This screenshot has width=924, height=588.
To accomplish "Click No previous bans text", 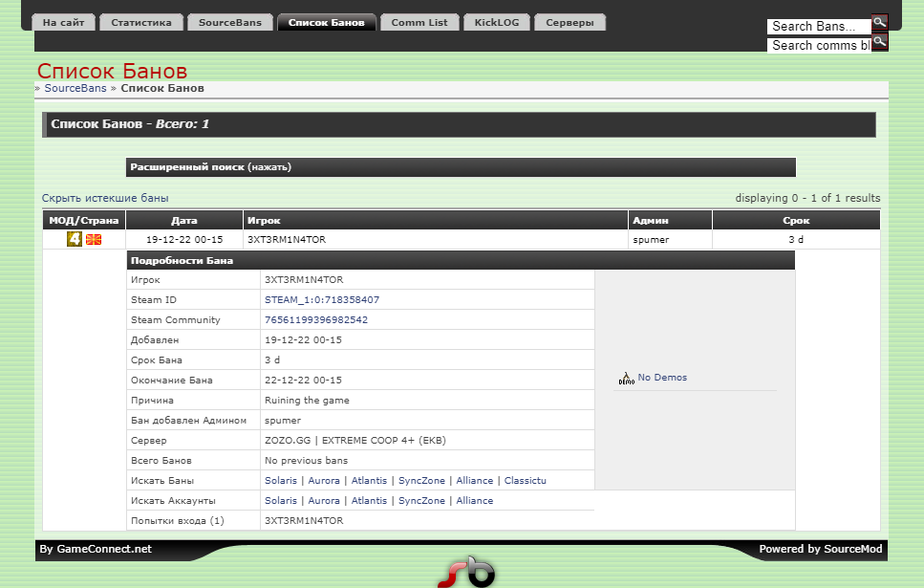I will click(306, 460).
